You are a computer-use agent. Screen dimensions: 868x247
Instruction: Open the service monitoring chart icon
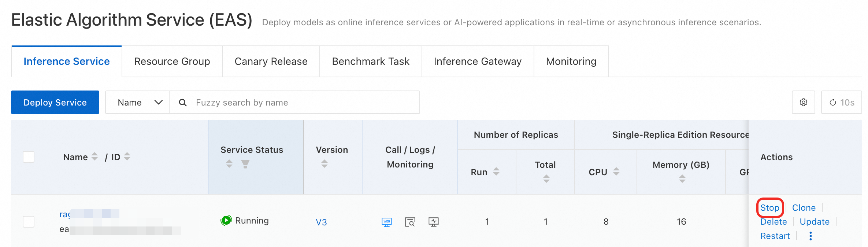(x=433, y=222)
